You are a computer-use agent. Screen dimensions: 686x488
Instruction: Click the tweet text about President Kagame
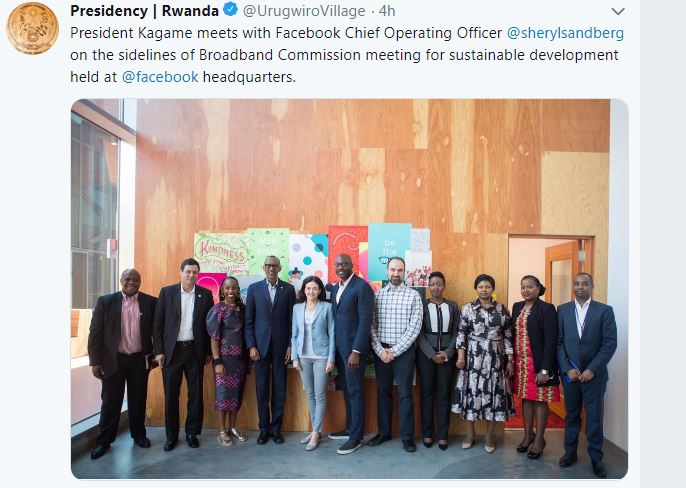pos(347,55)
